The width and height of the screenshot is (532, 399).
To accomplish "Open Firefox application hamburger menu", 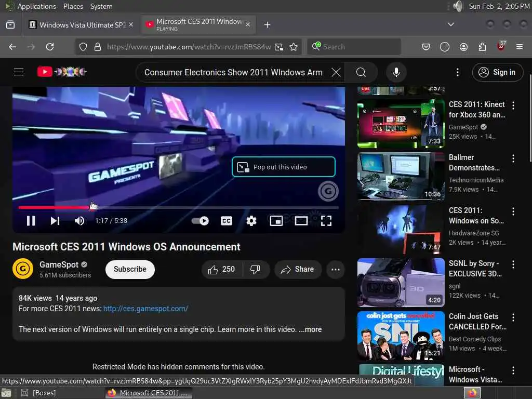I will 520,47.
